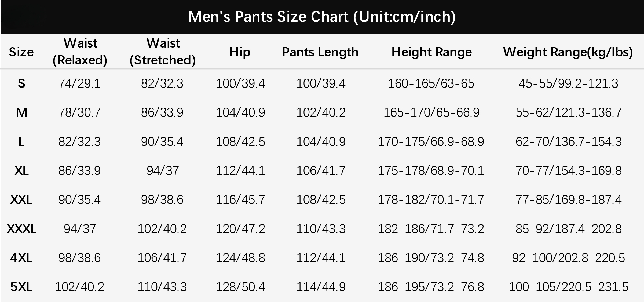Click height range 160-165/63-65 for size S
644x302 pixels.
[x=431, y=83]
